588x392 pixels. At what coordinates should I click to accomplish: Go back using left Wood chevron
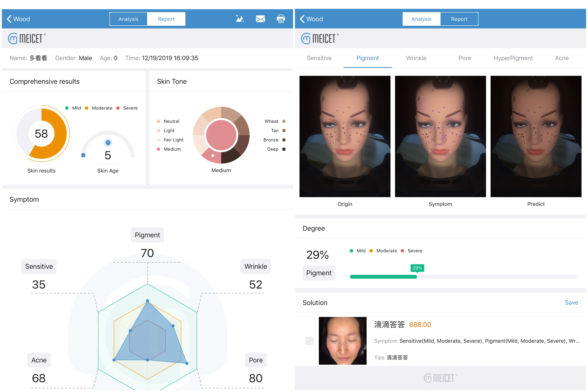(9, 19)
